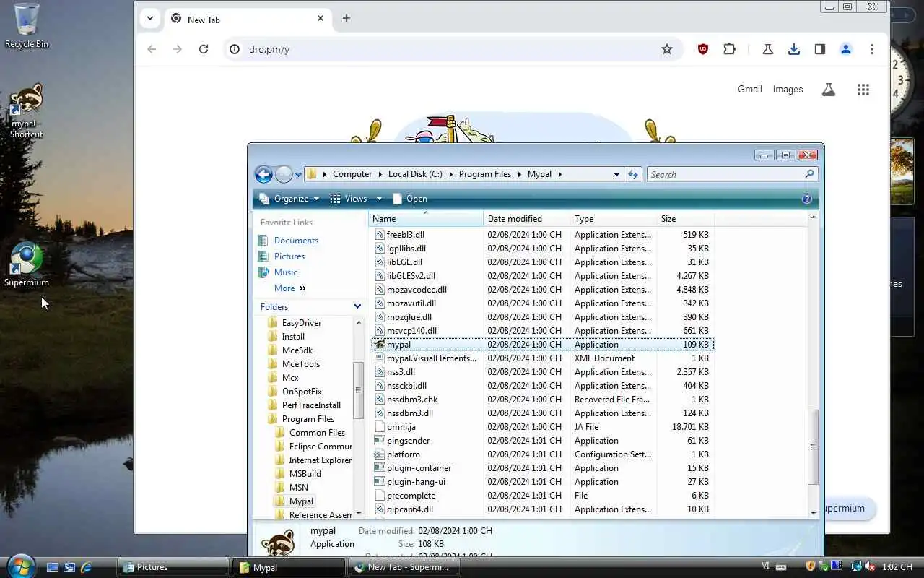The height and width of the screenshot is (578, 924).
Task: Open the Extensions puzzle icon
Action: pos(730,49)
